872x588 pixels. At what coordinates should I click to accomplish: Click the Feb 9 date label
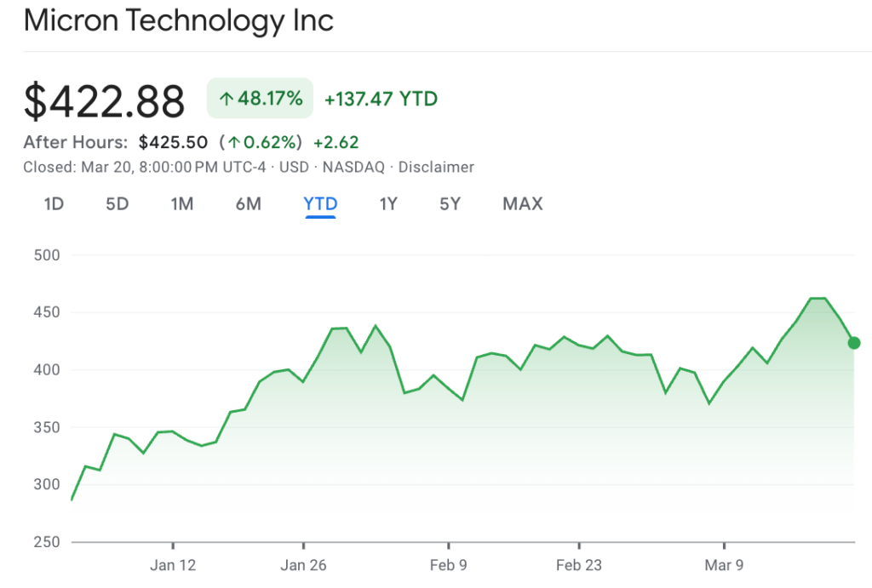[x=449, y=565]
